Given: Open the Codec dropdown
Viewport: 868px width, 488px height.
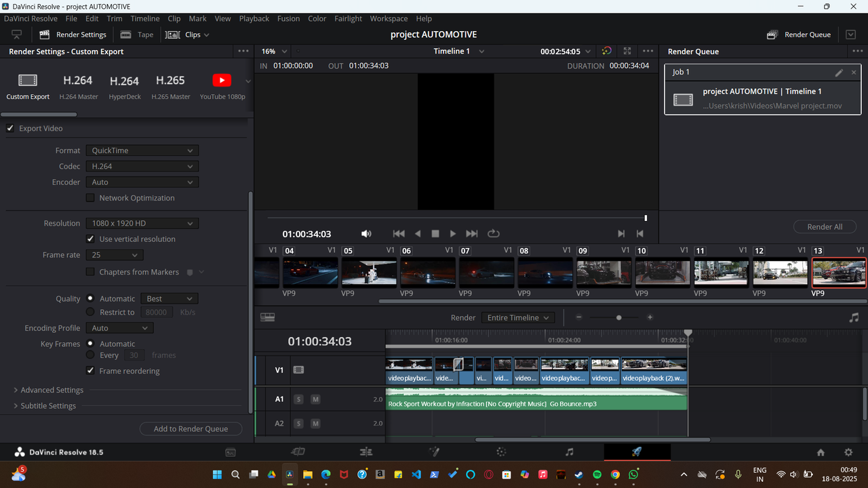Looking at the screenshot, I should pos(142,166).
